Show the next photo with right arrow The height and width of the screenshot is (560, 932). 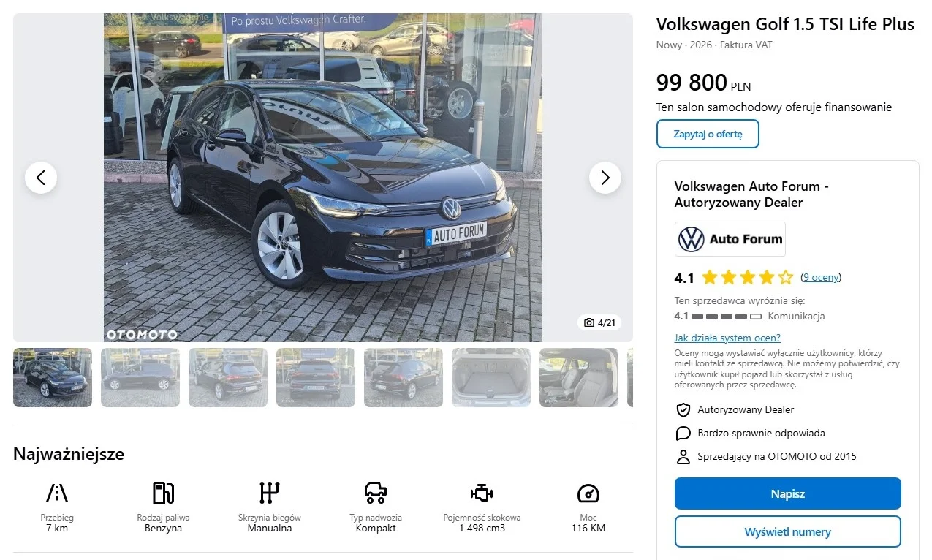point(605,178)
